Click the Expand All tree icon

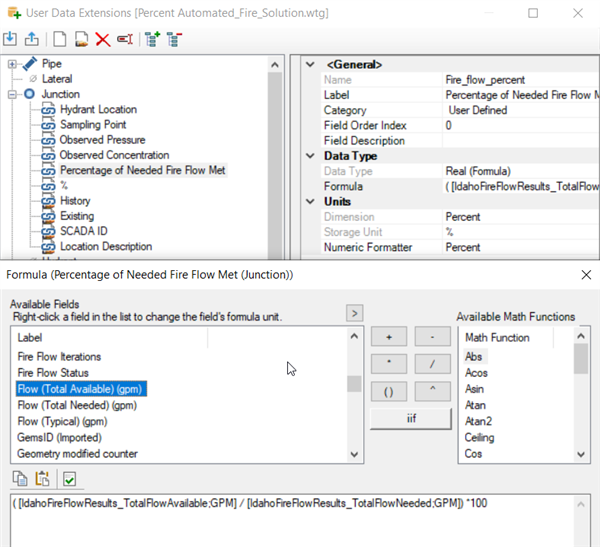tap(152, 40)
